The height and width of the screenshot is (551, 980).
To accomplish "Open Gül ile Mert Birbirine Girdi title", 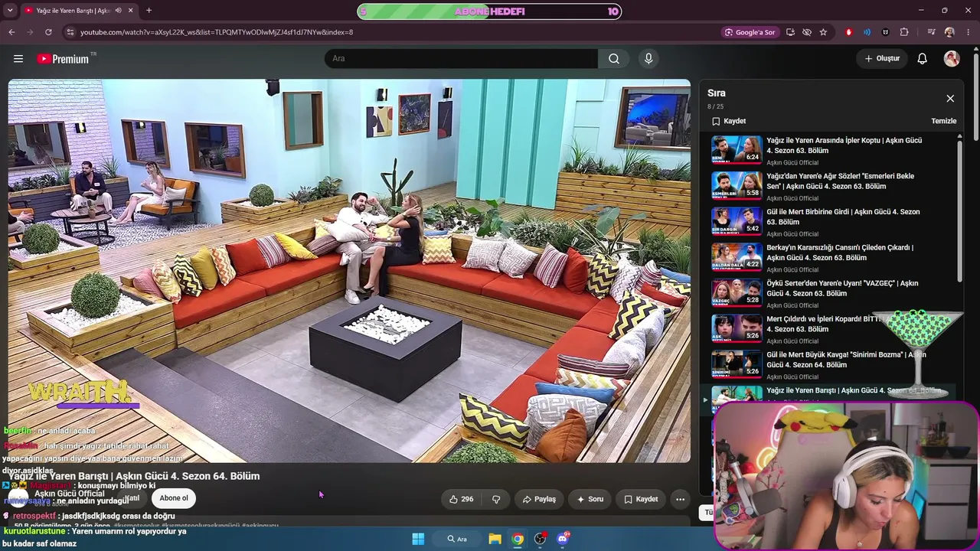I will point(843,217).
